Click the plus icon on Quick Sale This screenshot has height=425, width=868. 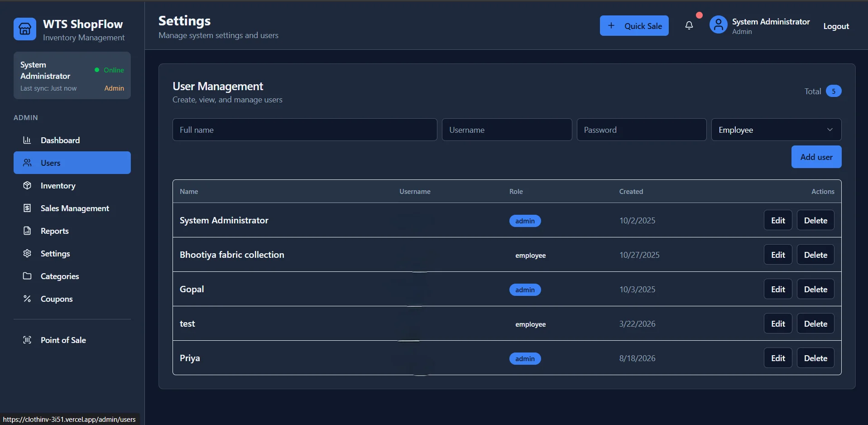pos(611,26)
